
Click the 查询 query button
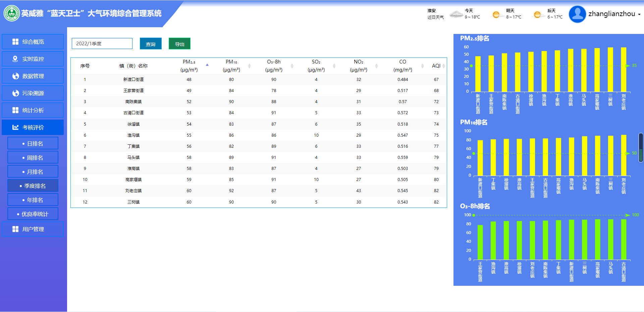click(151, 44)
